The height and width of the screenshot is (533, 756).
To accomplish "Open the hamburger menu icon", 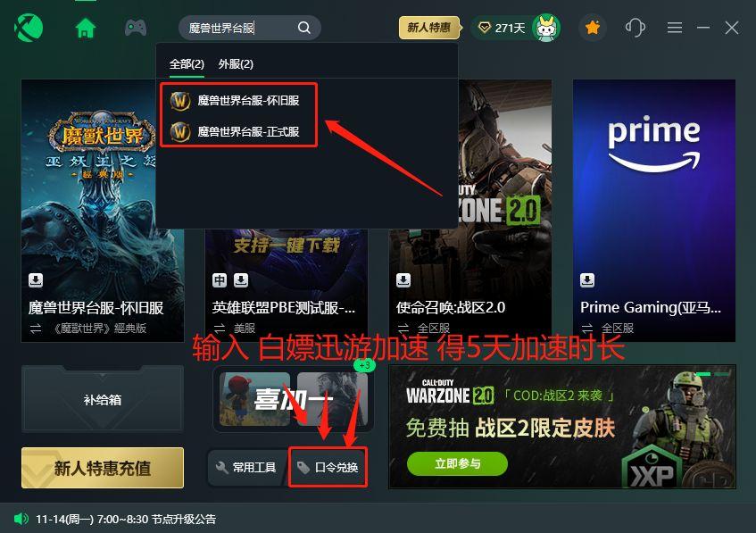I will (x=675, y=28).
